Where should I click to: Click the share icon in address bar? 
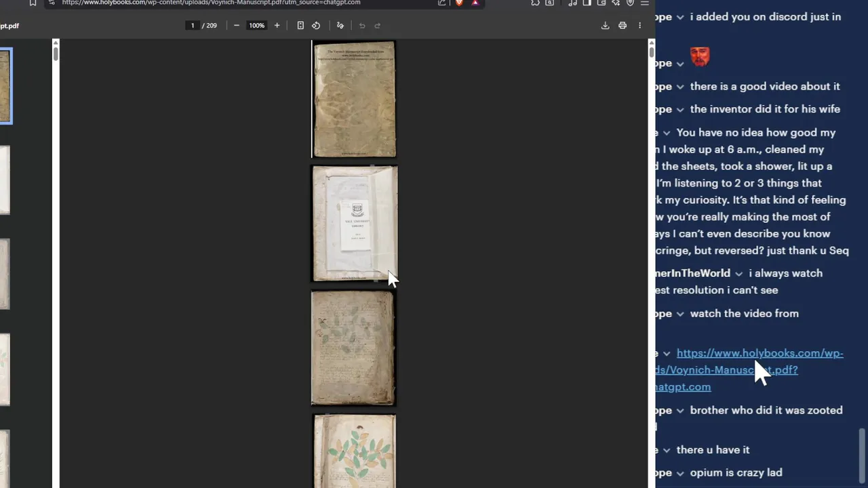coord(441,3)
